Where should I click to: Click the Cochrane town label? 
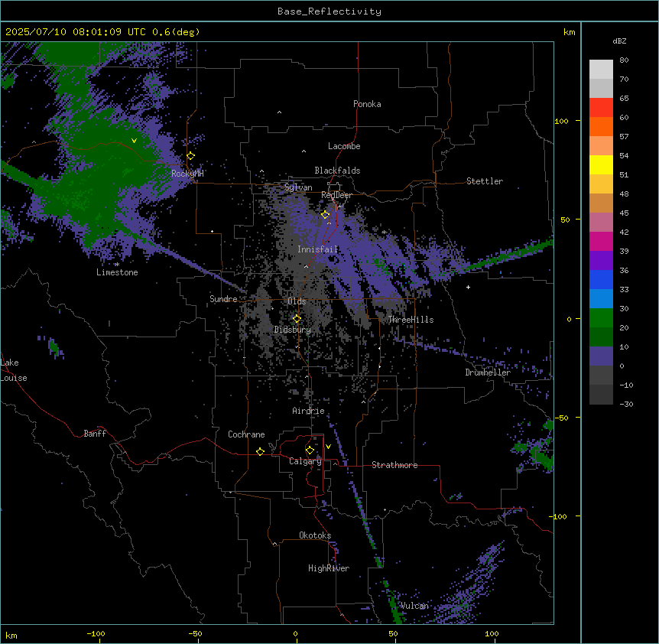[x=246, y=434]
